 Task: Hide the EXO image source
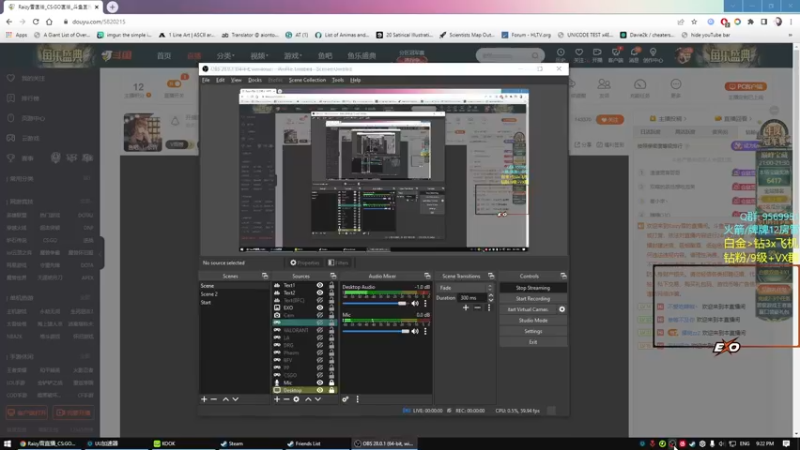pyautogui.click(x=320, y=308)
